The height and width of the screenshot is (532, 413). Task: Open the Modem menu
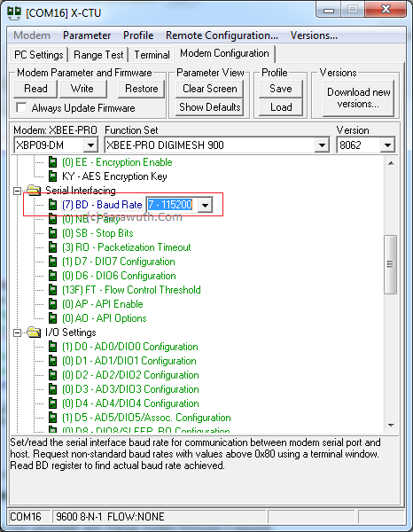pyautogui.click(x=32, y=35)
